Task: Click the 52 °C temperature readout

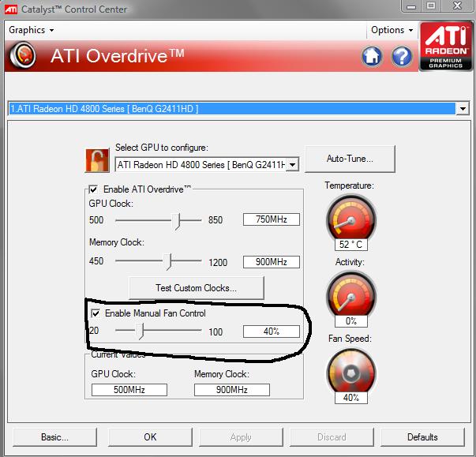Action: click(351, 244)
